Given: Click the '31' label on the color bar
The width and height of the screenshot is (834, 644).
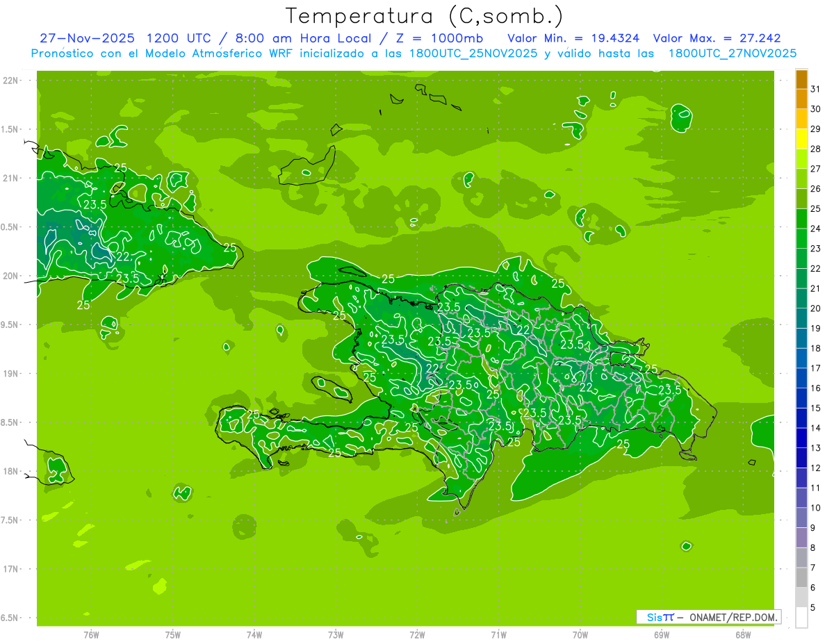Looking at the screenshot, I should 816,89.
